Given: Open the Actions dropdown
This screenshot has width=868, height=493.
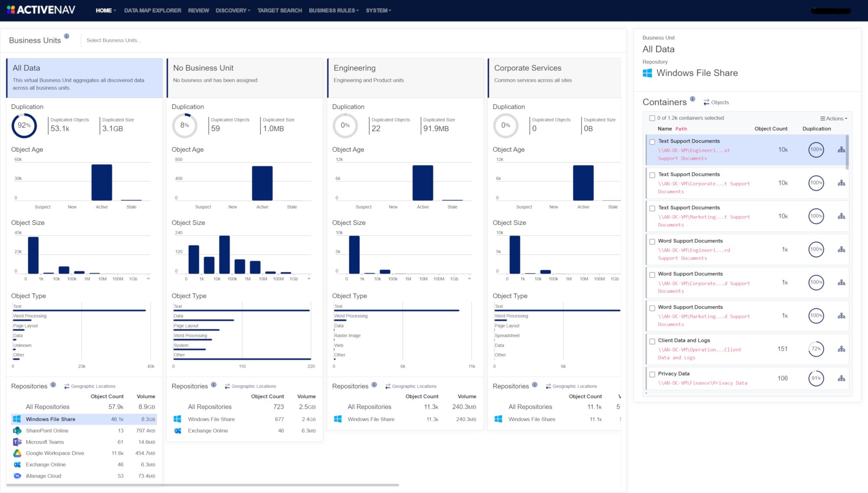Looking at the screenshot, I should pyautogui.click(x=833, y=118).
